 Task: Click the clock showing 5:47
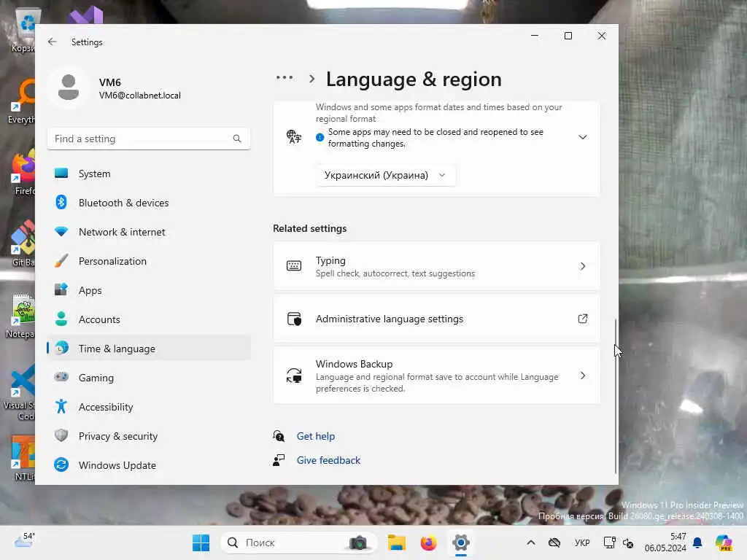click(665, 542)
